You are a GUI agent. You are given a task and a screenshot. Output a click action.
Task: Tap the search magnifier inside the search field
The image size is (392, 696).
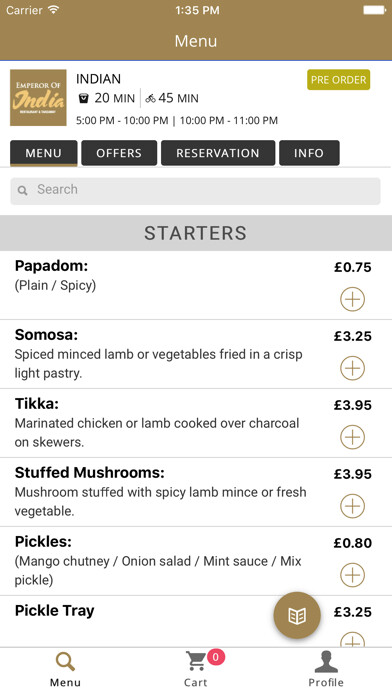(22, 191)
